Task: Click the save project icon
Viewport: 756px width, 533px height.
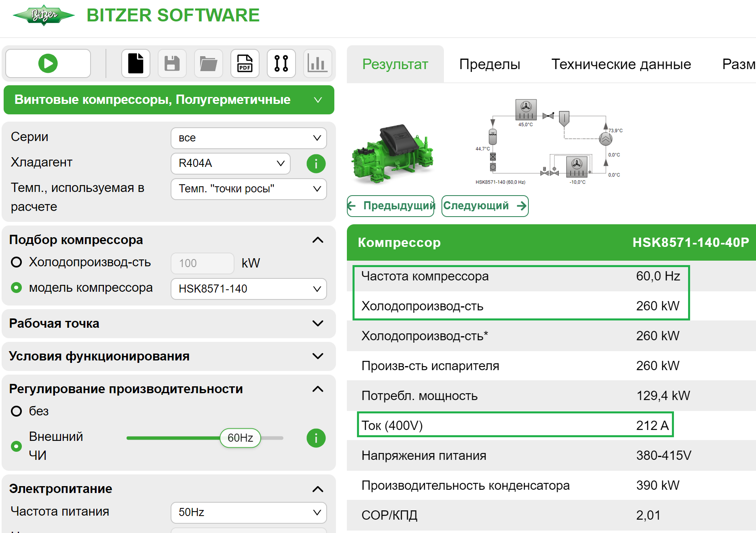Action: [172, 63]
